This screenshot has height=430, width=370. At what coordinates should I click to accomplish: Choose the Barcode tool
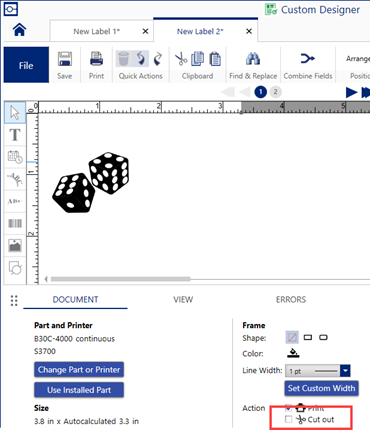pos(15,223)
